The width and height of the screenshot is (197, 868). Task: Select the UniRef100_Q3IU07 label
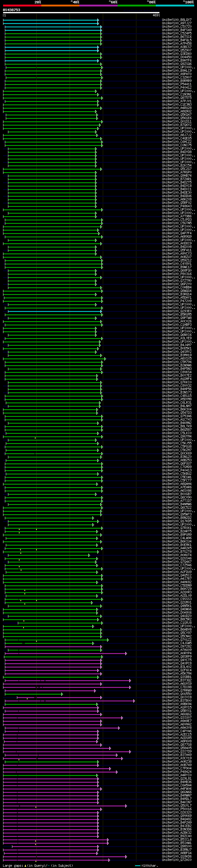177,717
